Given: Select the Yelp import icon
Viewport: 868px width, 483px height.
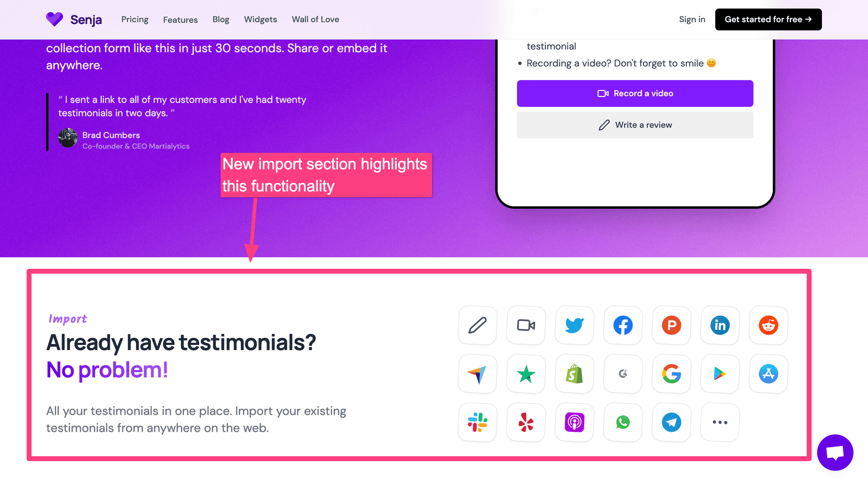Looking at the screenshot, I should (x=526, y=422).
